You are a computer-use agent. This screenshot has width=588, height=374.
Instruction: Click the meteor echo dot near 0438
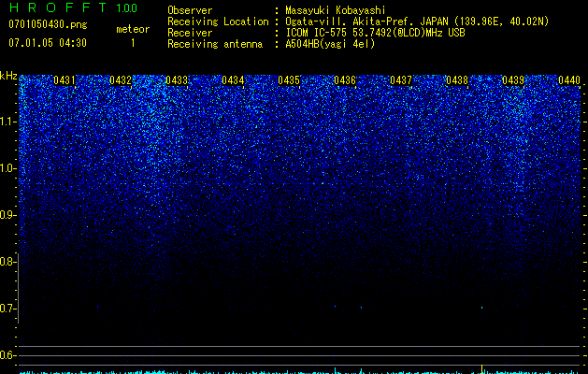point(481,308)
